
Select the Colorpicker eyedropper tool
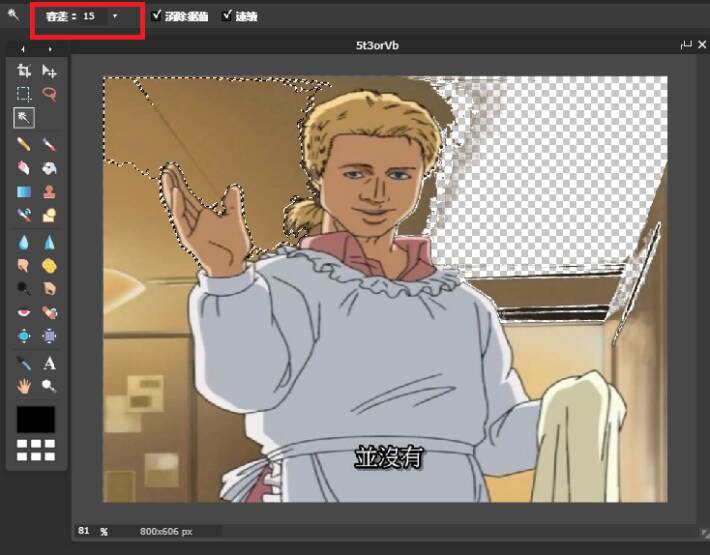24,363
